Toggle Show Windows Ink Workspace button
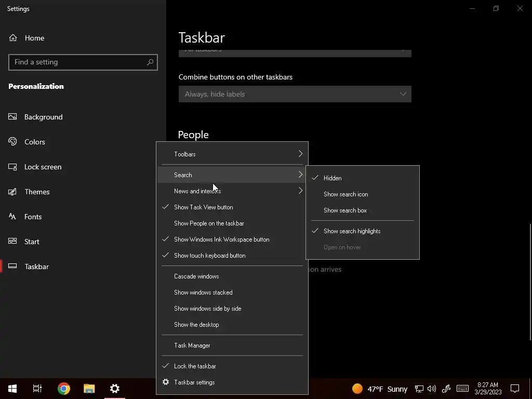This screenshot has height=399, width=532. click(232, 240)
